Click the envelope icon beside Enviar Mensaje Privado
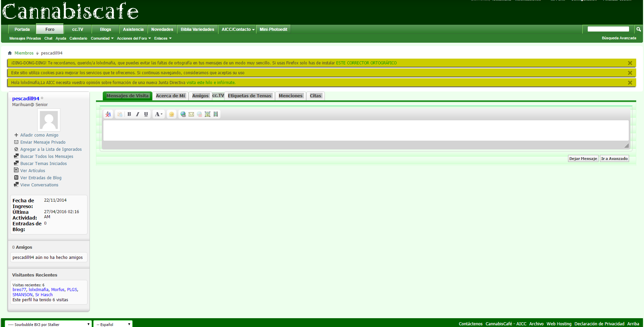 click(x=16, y=142)
